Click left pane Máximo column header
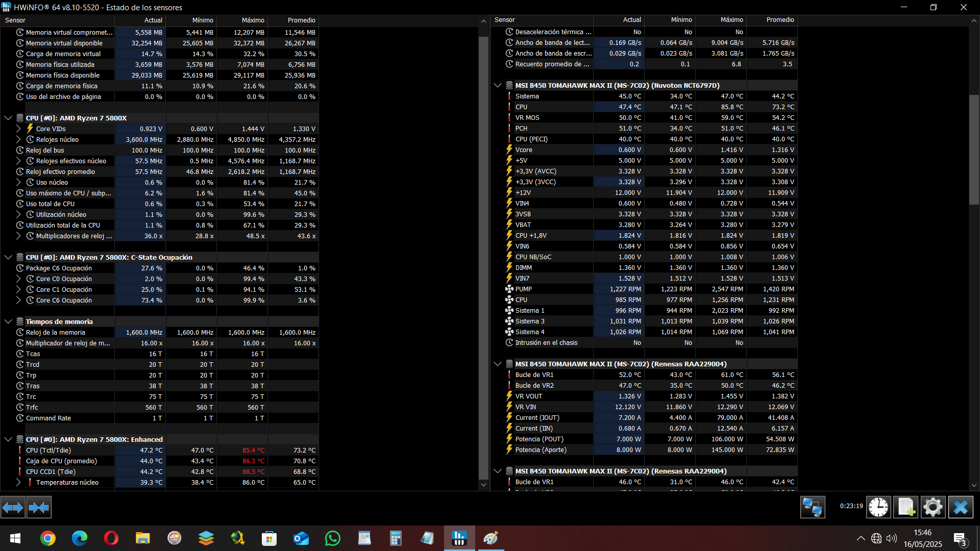The width and height of the screenshot is (980, 551). point(242,20)
